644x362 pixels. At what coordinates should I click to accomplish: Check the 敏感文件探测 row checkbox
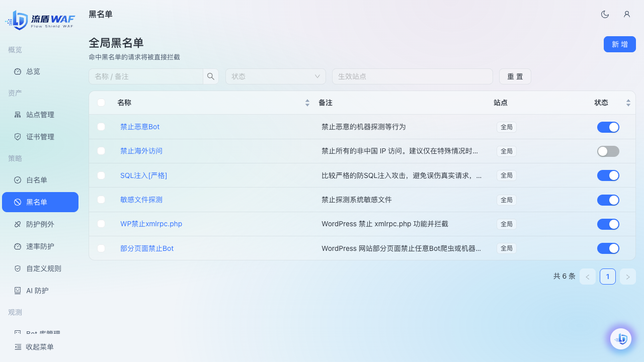(101, 200)
